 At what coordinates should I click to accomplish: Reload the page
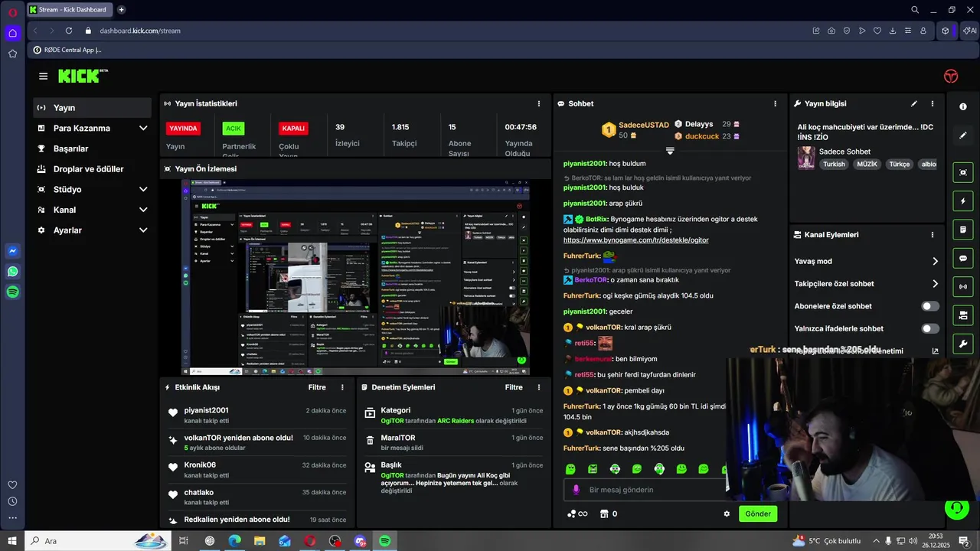click(69, 31)
